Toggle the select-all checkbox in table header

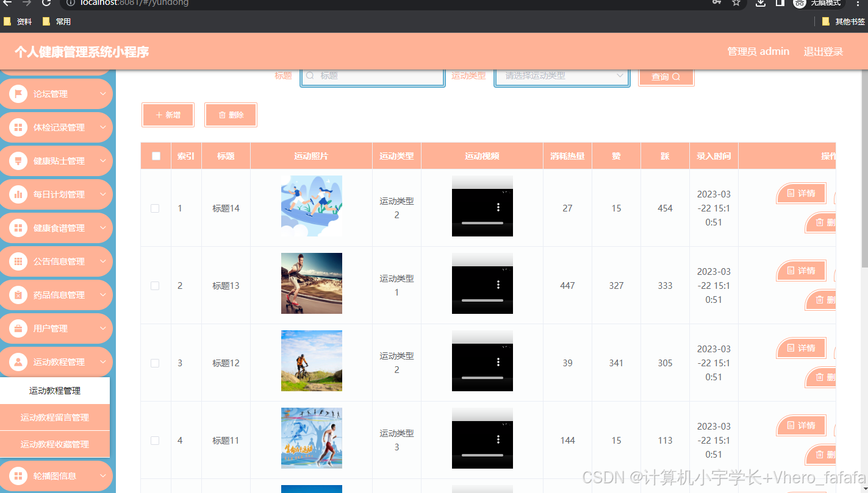156,156
